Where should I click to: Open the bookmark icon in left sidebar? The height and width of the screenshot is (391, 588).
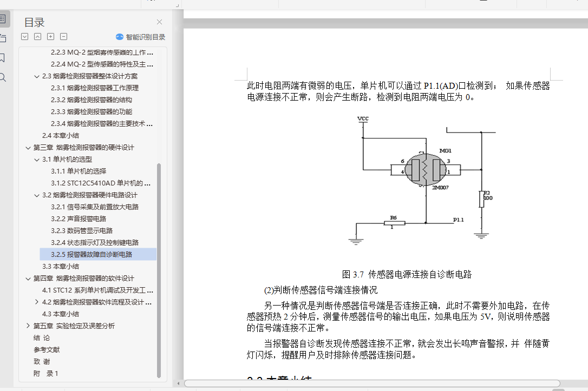[2, 58]
